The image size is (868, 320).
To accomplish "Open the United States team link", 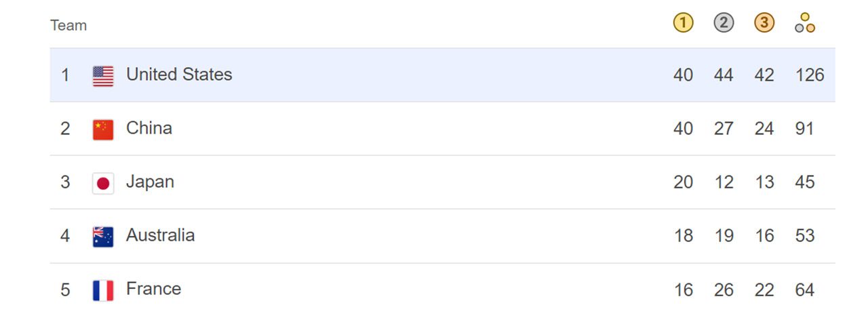I will (x=179, y=75).
